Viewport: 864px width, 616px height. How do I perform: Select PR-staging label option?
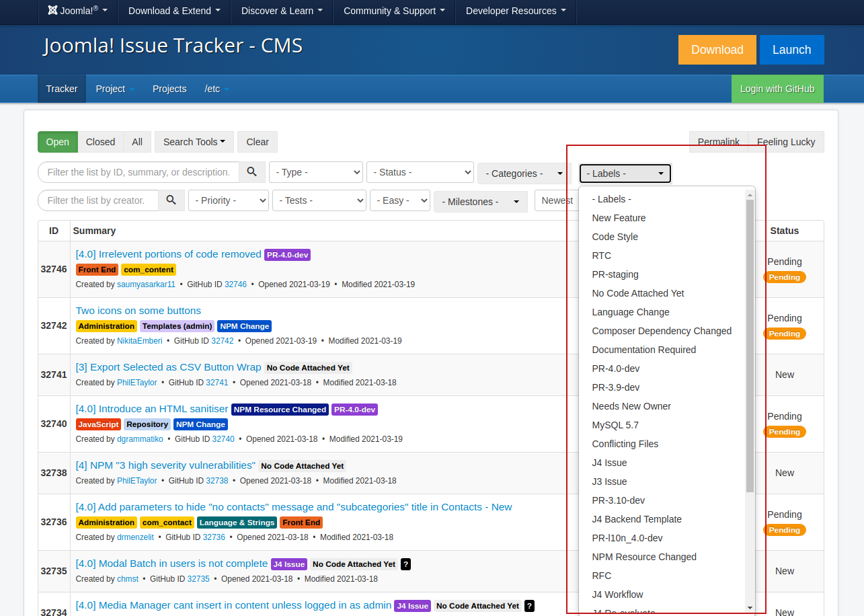(x=662, y=274)
